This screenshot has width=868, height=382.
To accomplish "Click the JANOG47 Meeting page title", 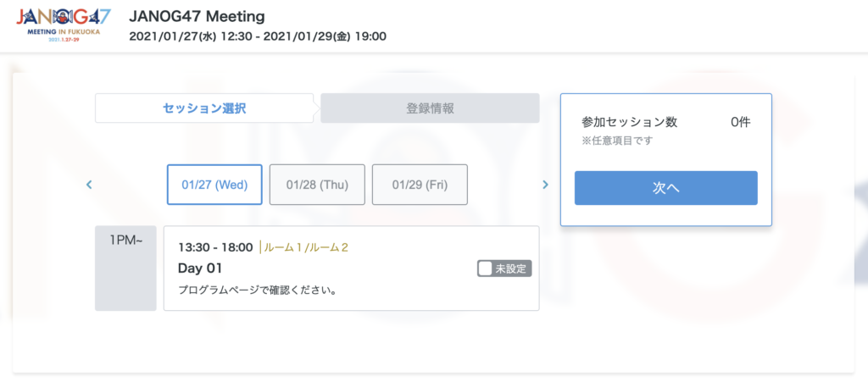I will point(197,17).
